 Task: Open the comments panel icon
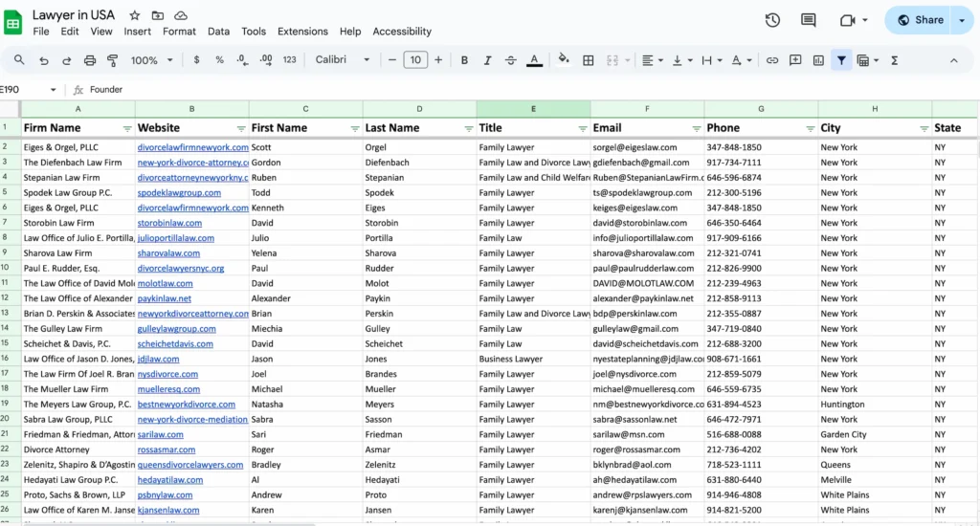pyautogui.click(x=808, y=20)
